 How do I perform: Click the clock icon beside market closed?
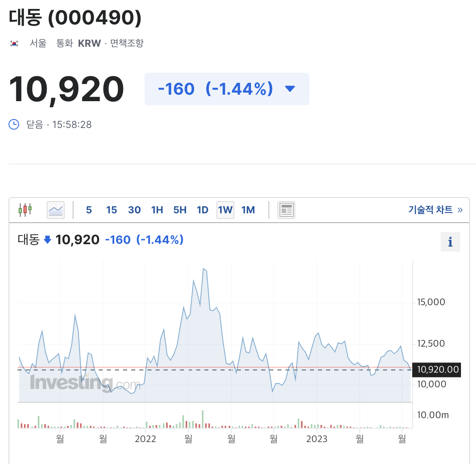(14, 124)
